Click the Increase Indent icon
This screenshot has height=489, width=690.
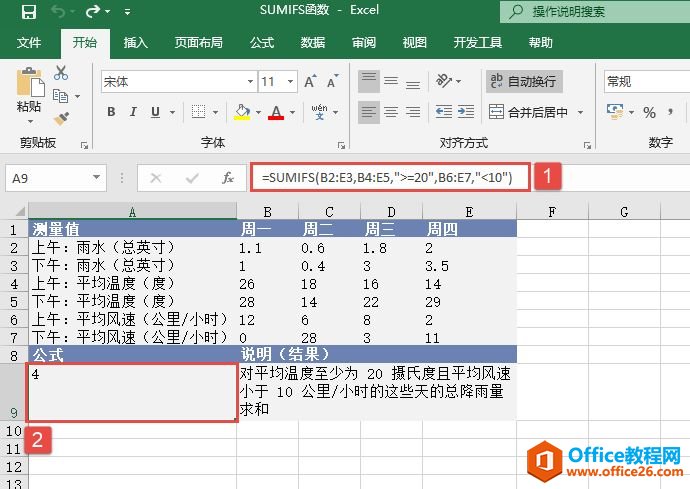click(463, 112)
